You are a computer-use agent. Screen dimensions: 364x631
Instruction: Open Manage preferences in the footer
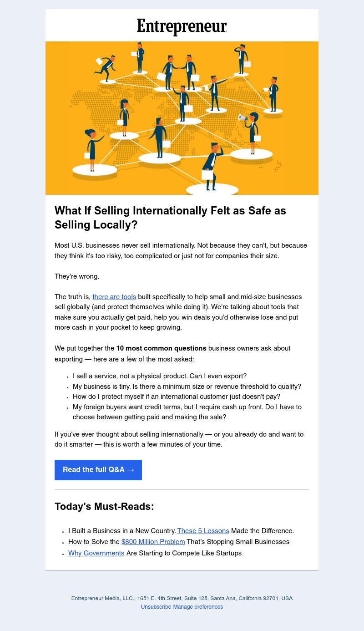(198, 607)
